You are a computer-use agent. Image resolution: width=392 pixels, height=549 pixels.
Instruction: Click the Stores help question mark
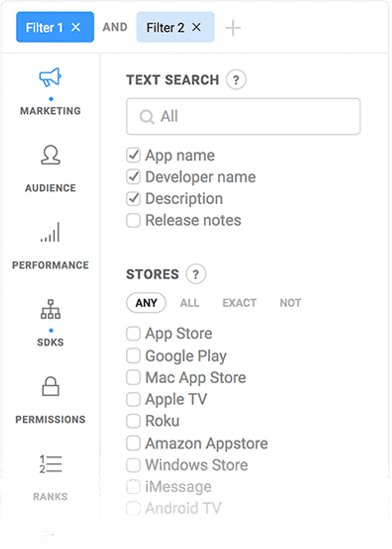(196, 274)
